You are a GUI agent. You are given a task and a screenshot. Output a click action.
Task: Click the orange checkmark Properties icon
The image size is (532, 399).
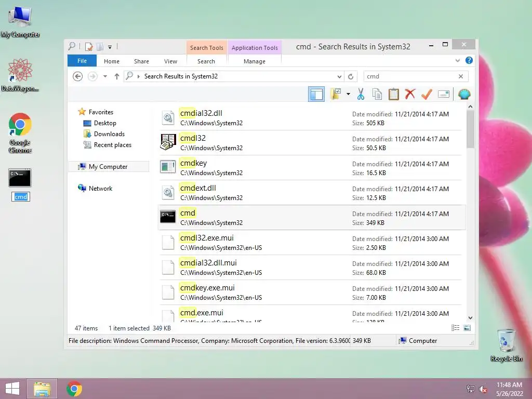click(x=427, y=95)
